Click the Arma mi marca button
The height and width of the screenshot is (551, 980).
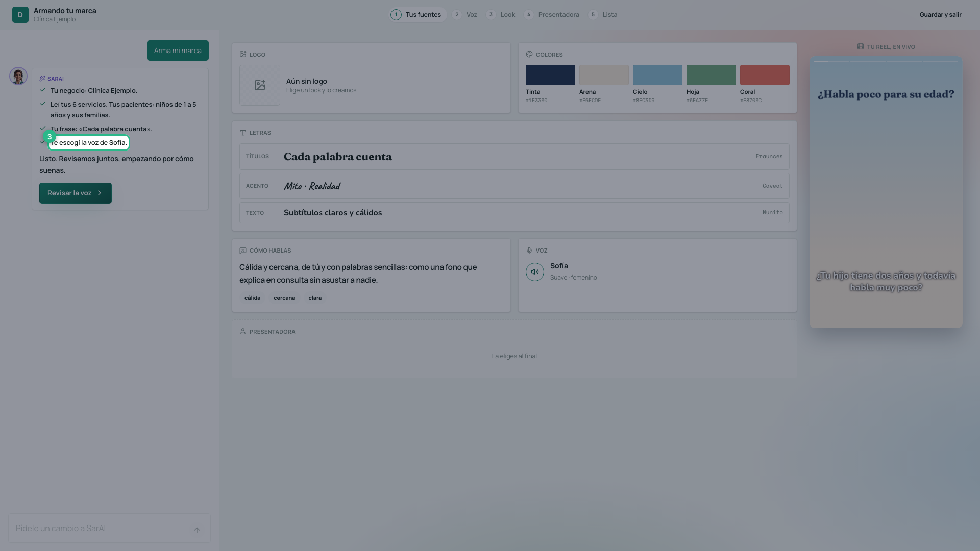178,51
